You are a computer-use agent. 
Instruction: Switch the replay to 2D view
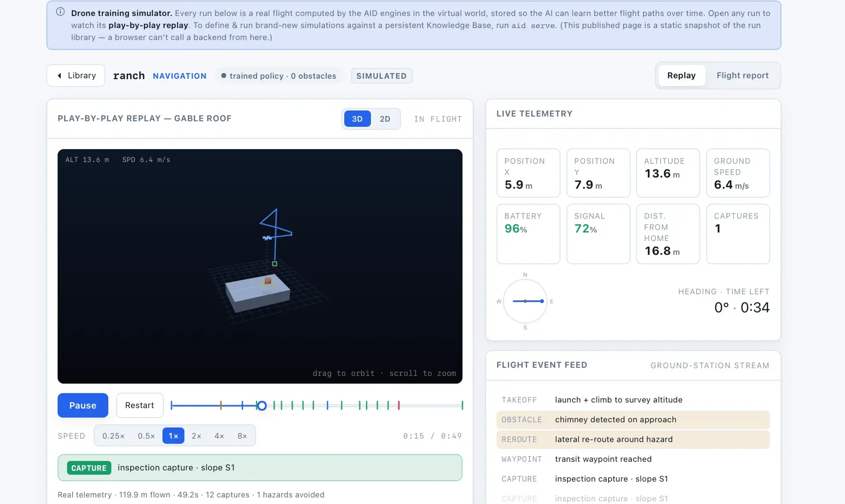(385, 119)
